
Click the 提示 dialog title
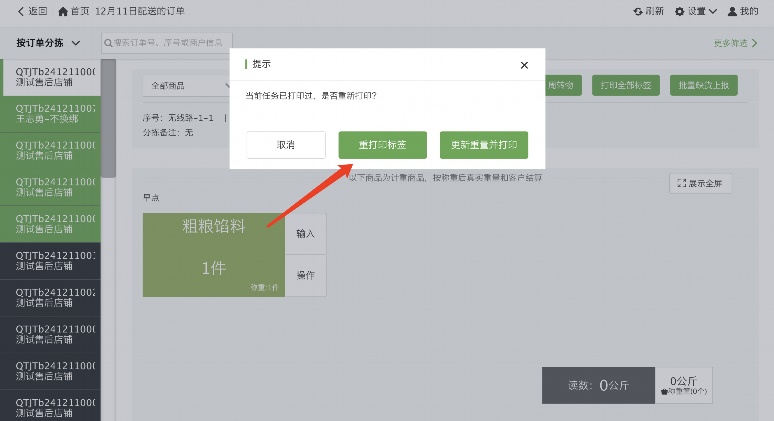coord(261,64)
